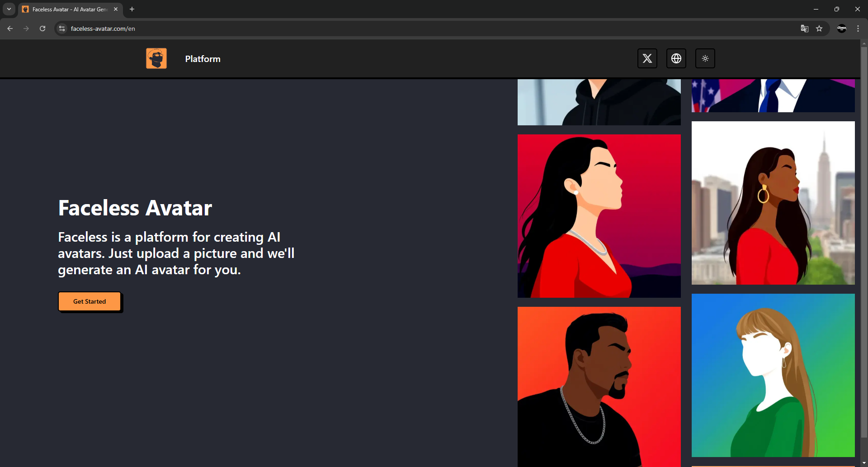This screenshot has height=467, width=868.
Task: Open the woman in red dress avatar
Action: [599, 216]
